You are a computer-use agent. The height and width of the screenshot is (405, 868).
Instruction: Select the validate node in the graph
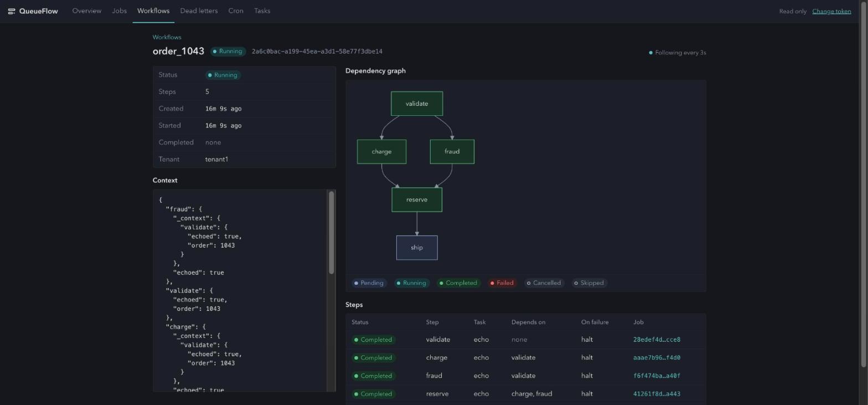[417, 104]
